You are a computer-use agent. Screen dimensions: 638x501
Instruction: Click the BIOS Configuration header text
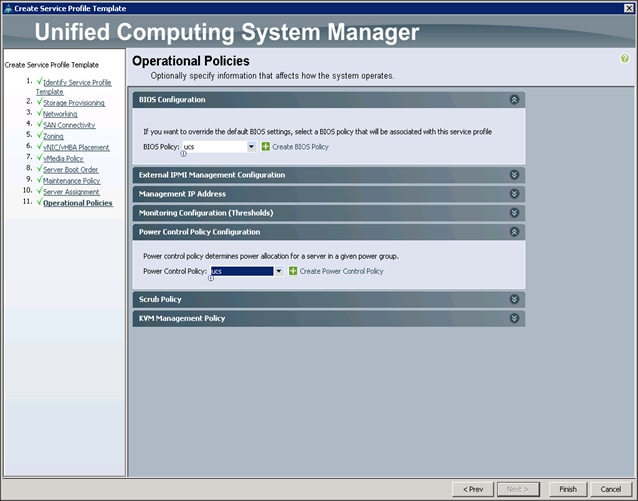(172, 100)
